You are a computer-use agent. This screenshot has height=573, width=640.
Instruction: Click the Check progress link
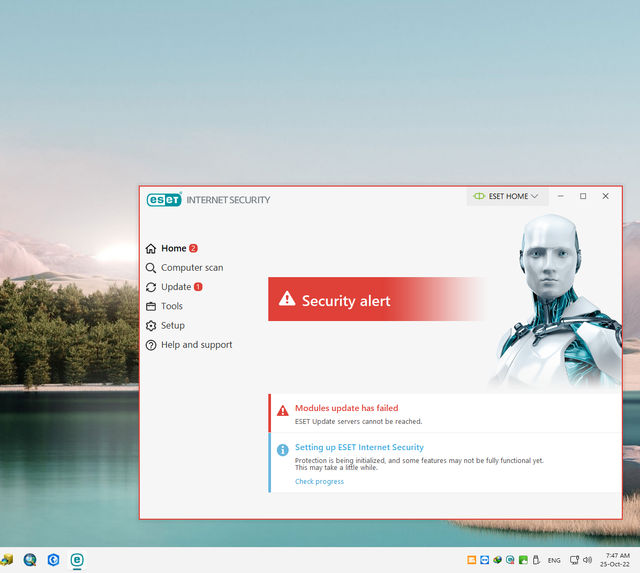pos(319,482)
